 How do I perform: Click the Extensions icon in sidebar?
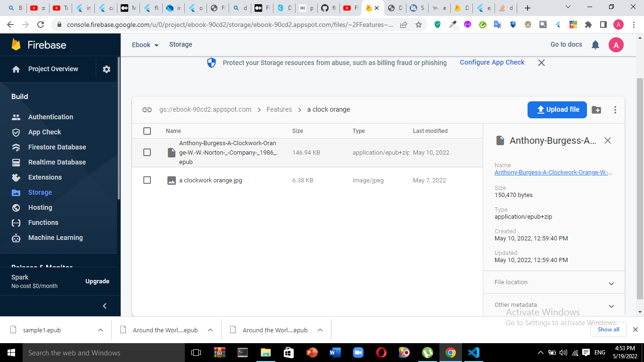tap(16, 177)
